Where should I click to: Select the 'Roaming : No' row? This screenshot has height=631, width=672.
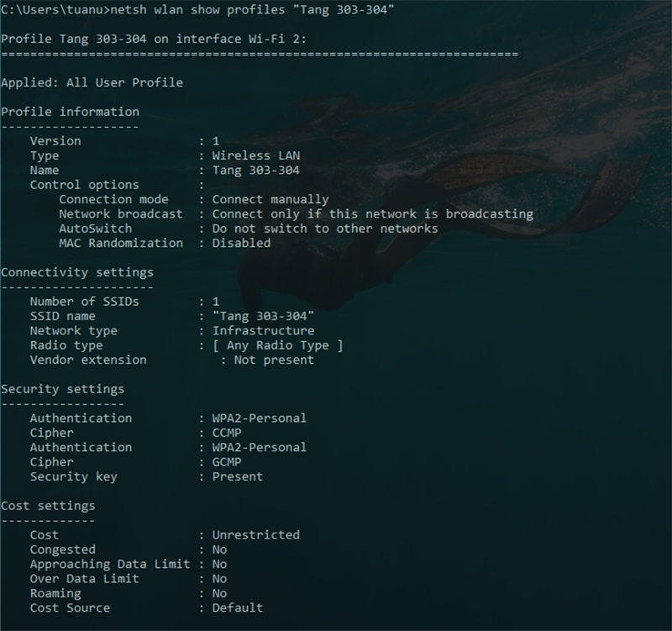point(129,593)
